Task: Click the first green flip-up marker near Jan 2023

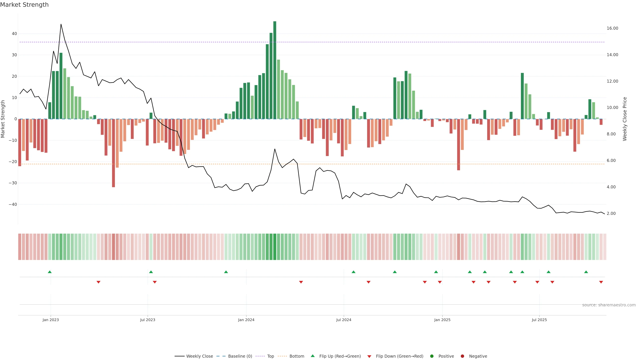Action: (50, 272)
